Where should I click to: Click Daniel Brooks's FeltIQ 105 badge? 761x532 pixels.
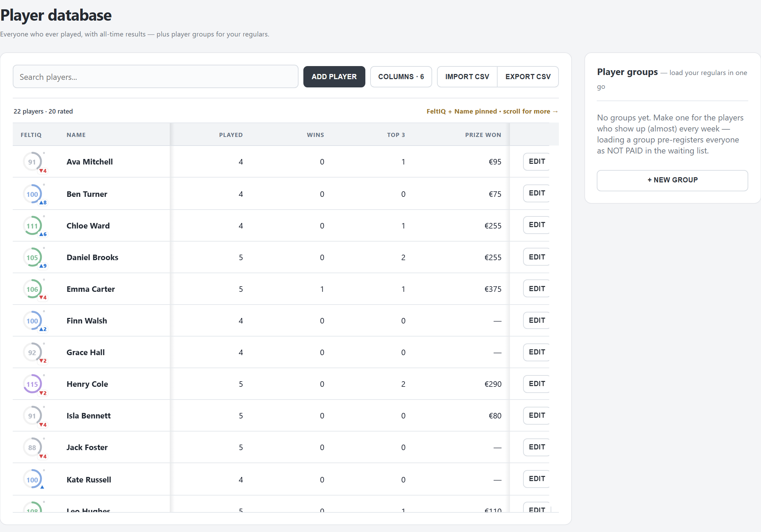click(x=32, y=257)
